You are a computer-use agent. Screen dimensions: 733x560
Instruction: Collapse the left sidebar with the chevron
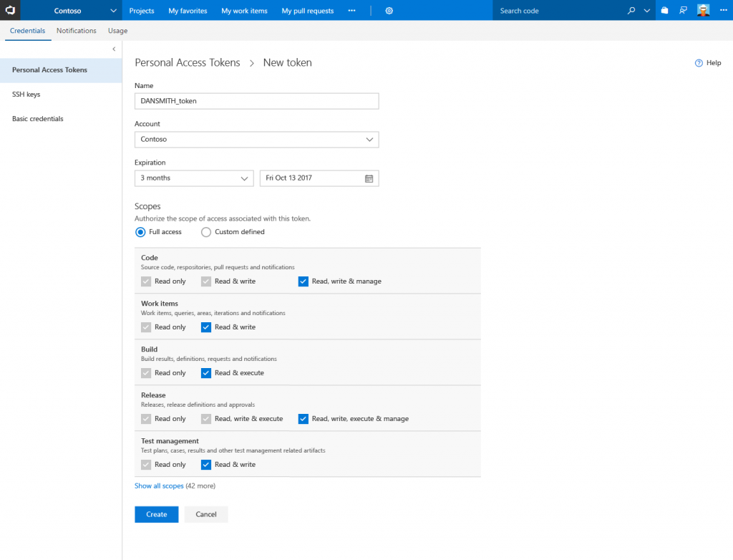pos(114,49)
